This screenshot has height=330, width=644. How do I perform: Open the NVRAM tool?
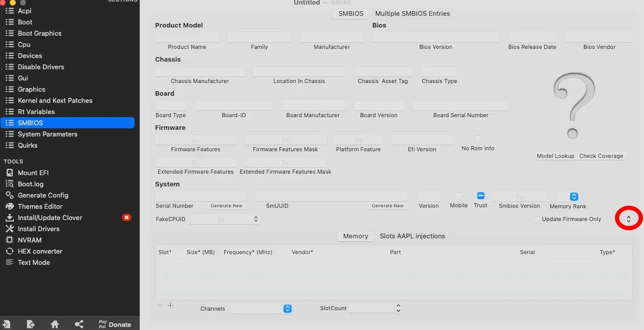30,240
